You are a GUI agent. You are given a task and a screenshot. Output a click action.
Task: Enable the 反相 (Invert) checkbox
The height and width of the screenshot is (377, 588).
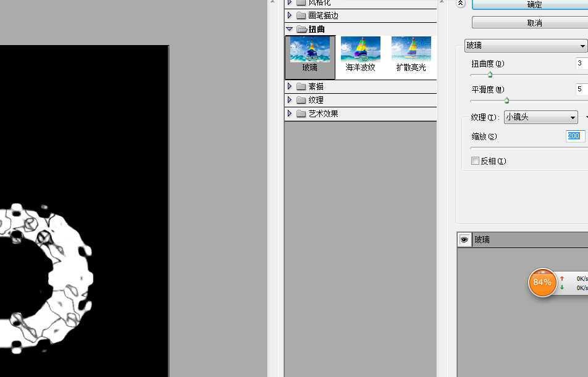point(475,160)
